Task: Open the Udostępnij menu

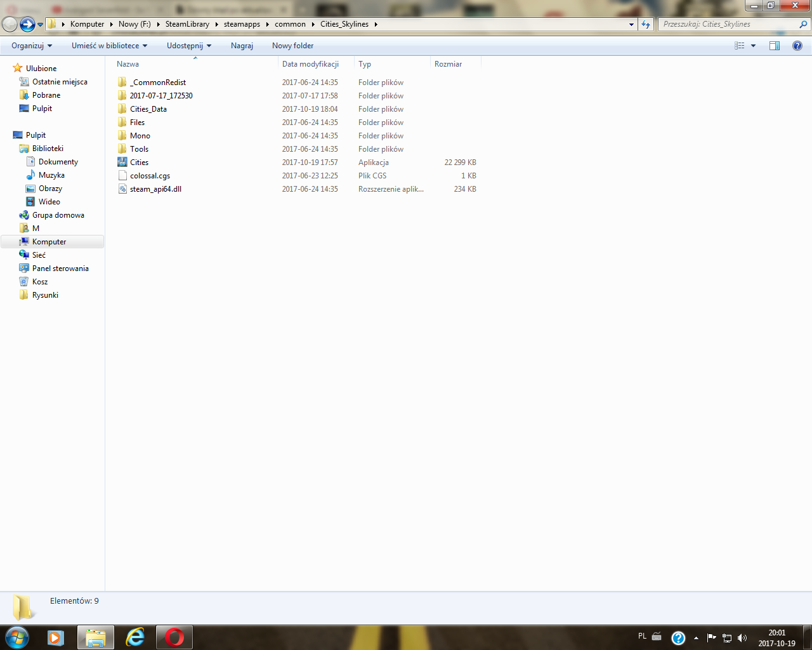Action: [189, 46]
